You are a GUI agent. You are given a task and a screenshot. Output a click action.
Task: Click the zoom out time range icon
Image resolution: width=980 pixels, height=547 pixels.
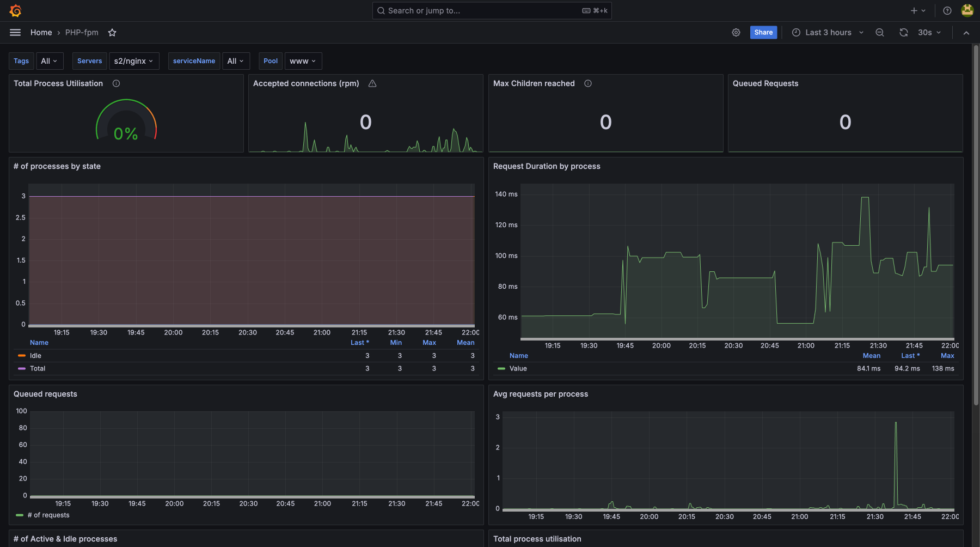point(879,33)
